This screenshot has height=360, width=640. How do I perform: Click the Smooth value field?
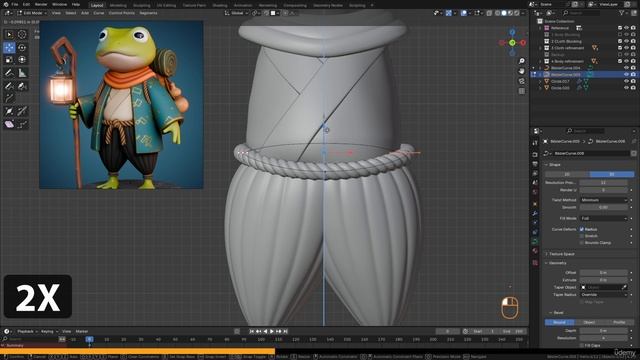(603, 207)
